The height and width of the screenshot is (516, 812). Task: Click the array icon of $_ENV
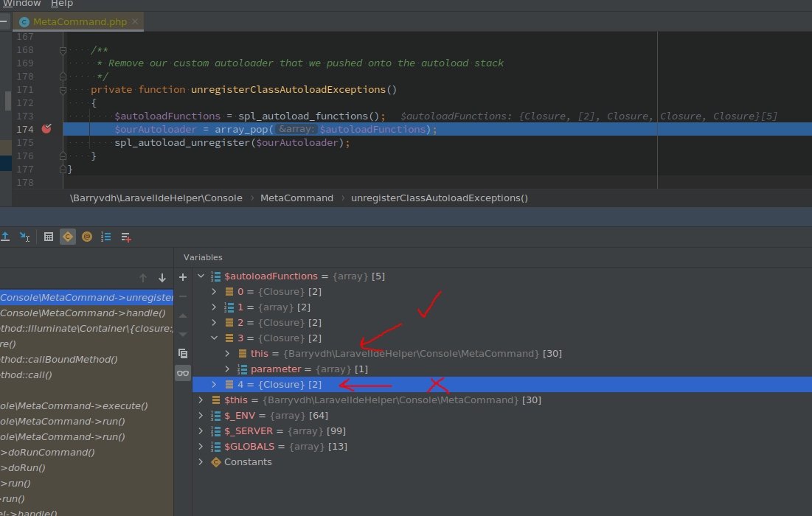pyautogui.click(x=216, y=416)
